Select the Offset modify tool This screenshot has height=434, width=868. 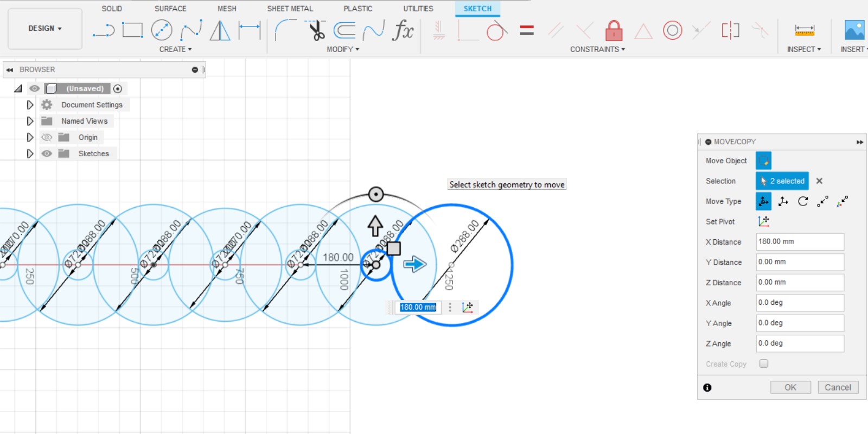click(x=344, y=30)
